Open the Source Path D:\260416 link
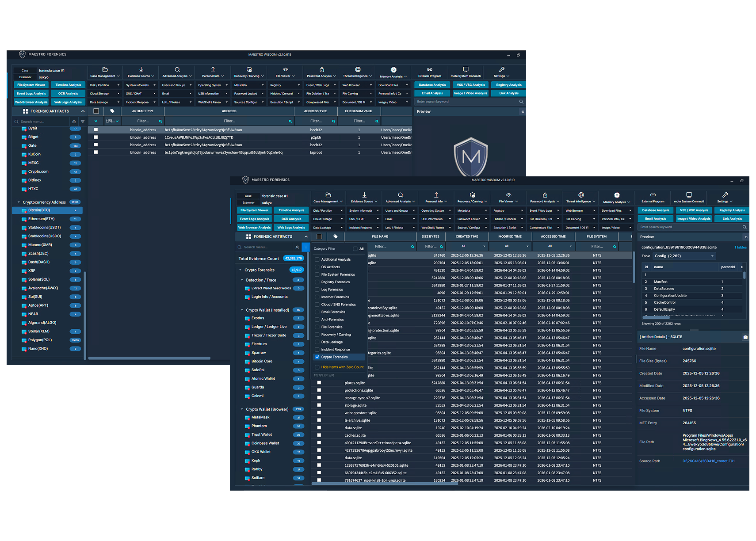The width and height of the screenshot is (756, 541). [x=709, y=461]
